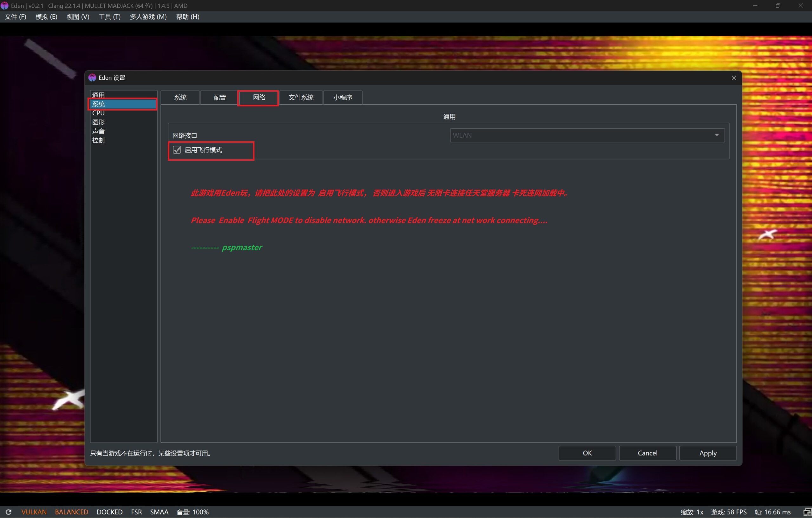
Task: Minimize the main Eden window
Action: [755, 6]
